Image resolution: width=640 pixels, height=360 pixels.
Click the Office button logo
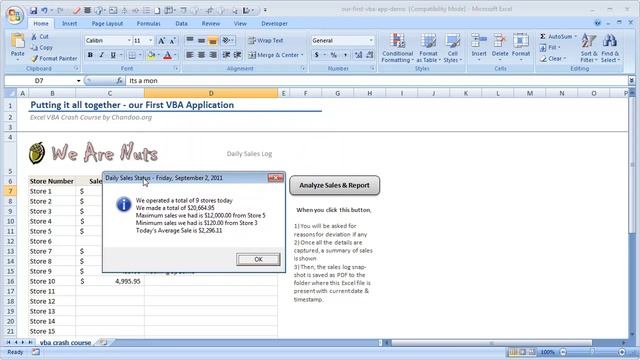pos(15,15)
